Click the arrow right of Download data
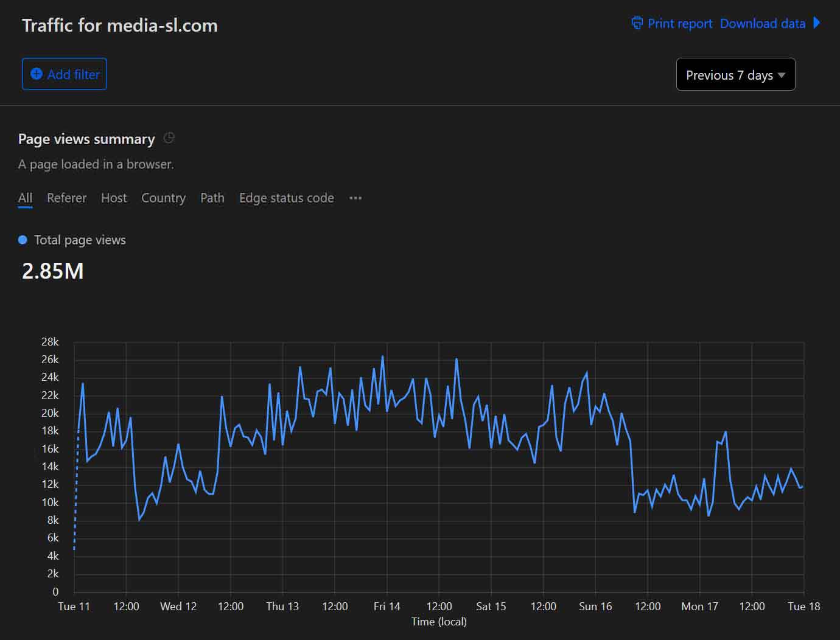The image size is (840, 640). click(x=817, y=23)
